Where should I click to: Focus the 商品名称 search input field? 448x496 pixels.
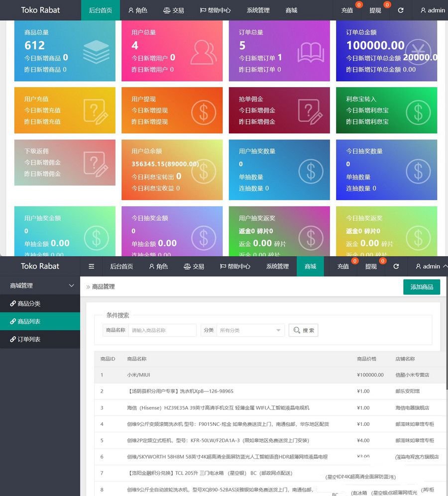(162, 330)
